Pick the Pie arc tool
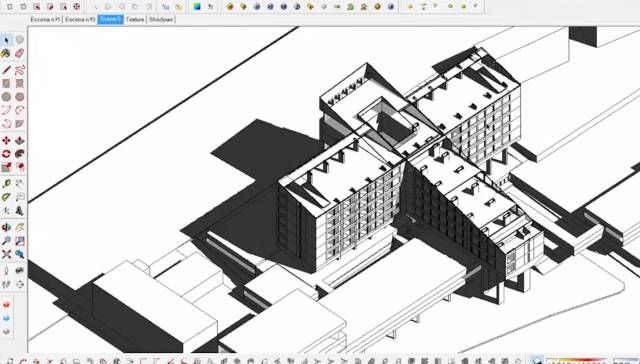 tap(20, 124)
